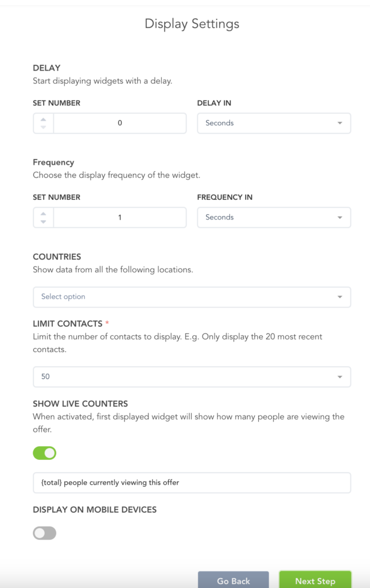This screenshot has width=370, height=588.
Task: Click the Delay increment up arrow
Action: (x=44, y=119)
